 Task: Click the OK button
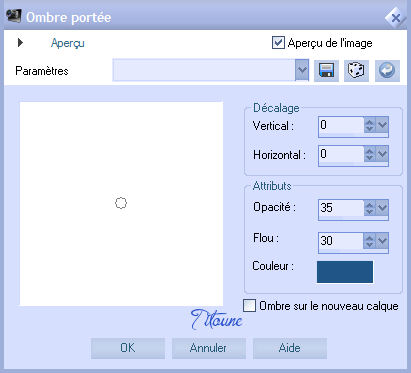pyautogui.click(x=128, y=348)
